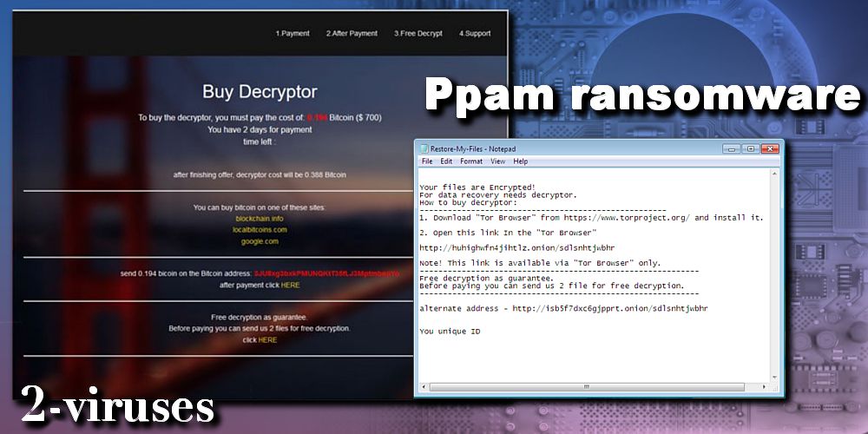Minimize the Restore-My-Files Notepad window

[x=732, y=149]
